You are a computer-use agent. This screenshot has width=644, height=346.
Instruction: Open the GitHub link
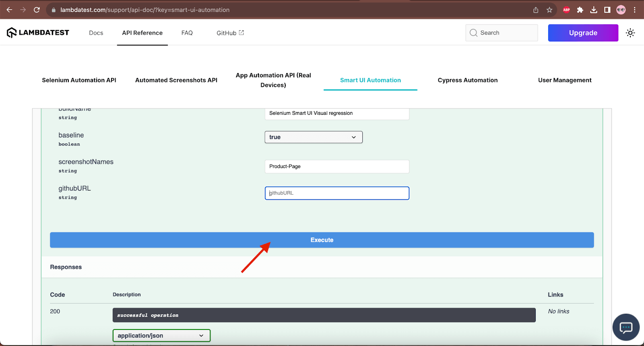227,33
